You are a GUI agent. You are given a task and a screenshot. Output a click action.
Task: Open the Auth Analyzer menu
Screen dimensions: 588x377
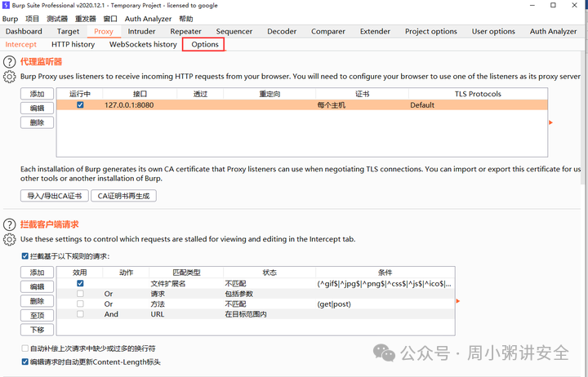pos(148,19)
